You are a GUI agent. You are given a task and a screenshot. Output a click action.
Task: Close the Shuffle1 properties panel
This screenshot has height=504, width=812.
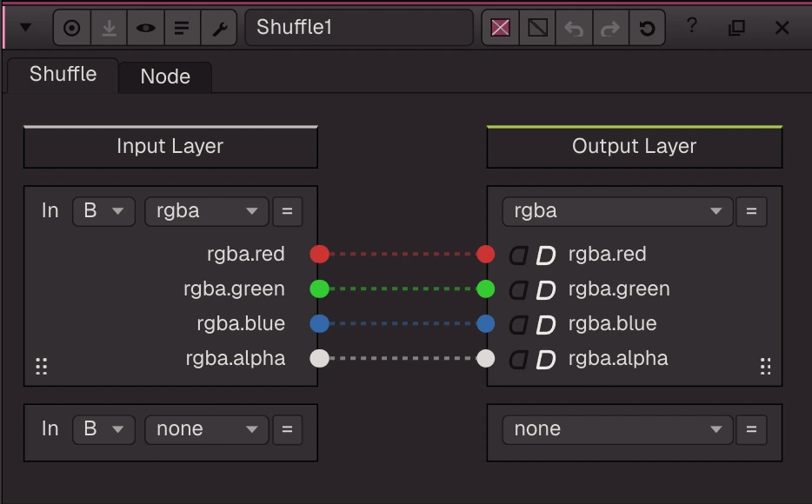click(x=782, y=28)
